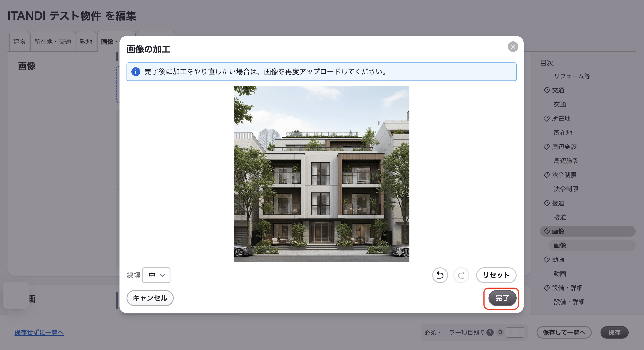Click the 法令制限 heading text in 目次
The width and height of the screenshot is (644, 350).
[564, 175]
